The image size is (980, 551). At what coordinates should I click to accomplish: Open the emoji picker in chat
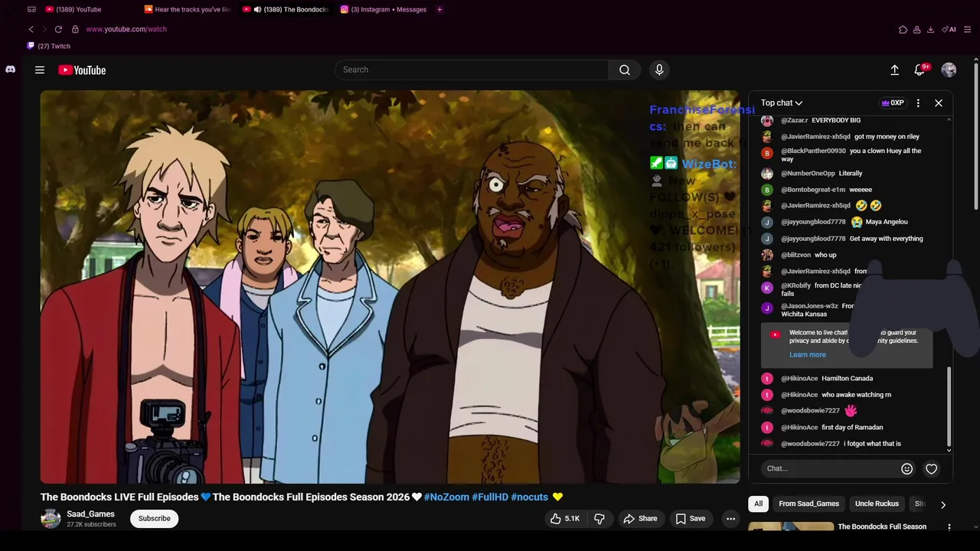pos(906,468)
